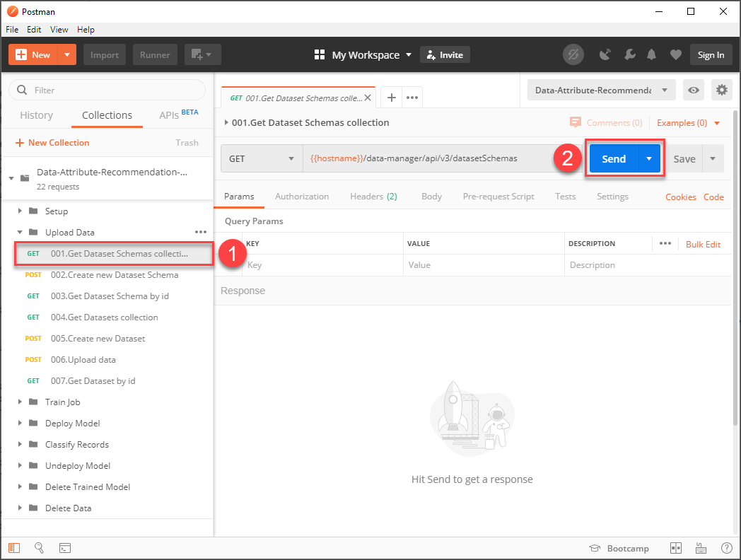Click the blue Send button
The height and width of the screenshot is (560, 741).
point(614,159)
